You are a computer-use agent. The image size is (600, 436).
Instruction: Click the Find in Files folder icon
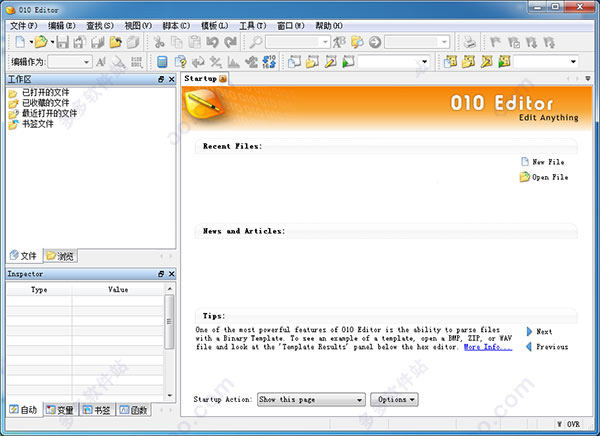[357, 42]
